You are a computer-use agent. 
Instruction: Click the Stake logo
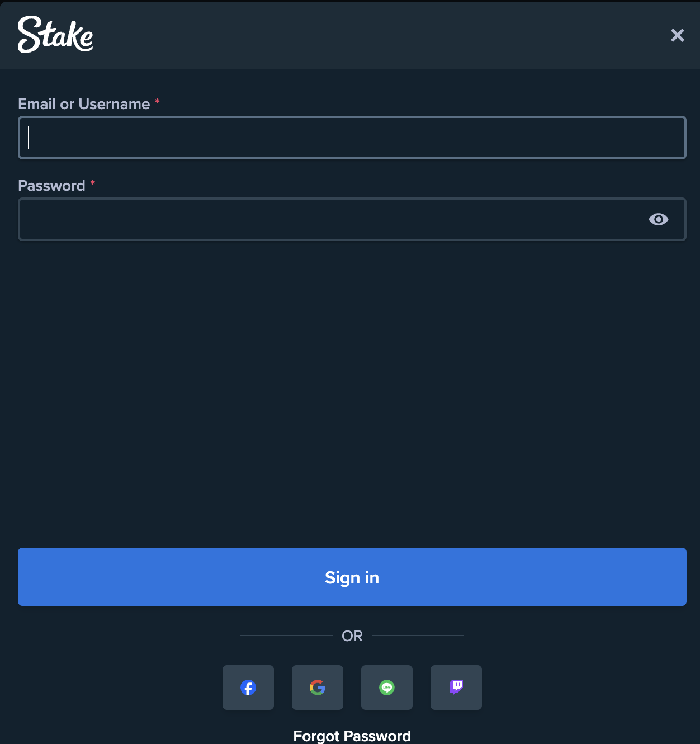pos(55,35)
